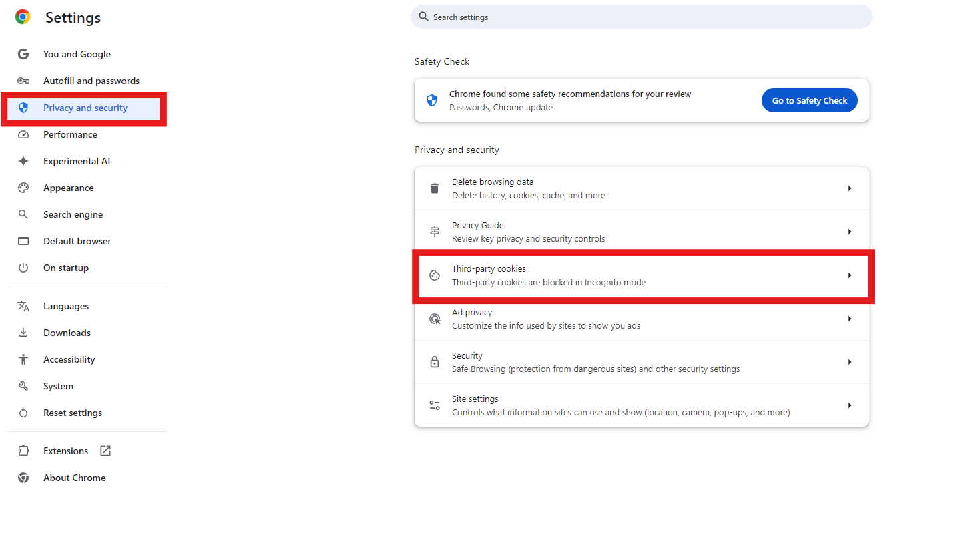The image size is (980, 543).
Task: Click the magnifier icon in search settings bar
Action: (x=423, y=17)
